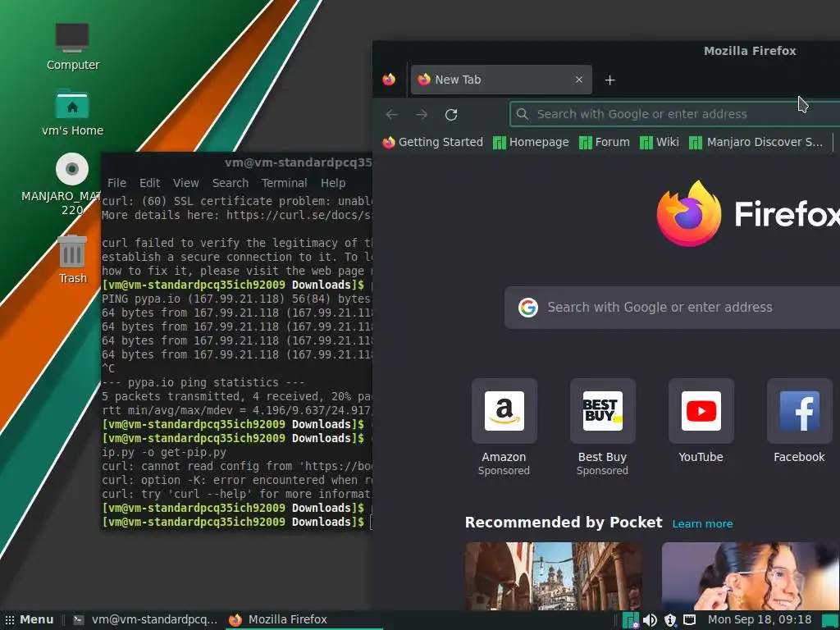Viewport: 840px width, 630px height.
Task: Close the New Tab tab
Action: click(578, 80)
